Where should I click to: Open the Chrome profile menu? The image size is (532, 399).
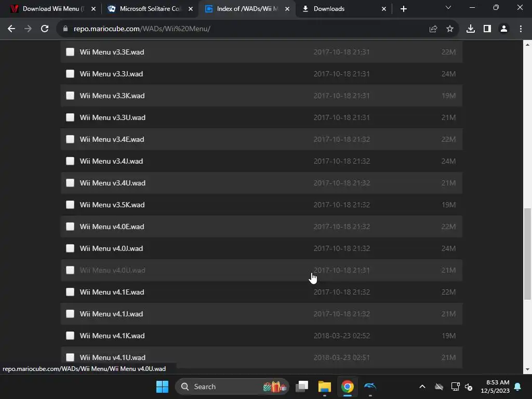504,29
